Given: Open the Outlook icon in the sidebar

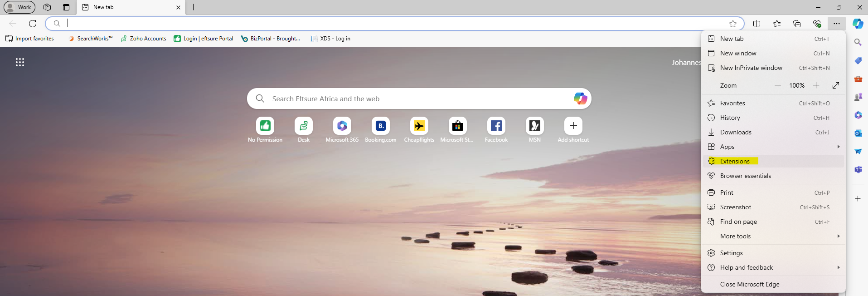Looking at the screenshot, I should click(x=858, y=133).
